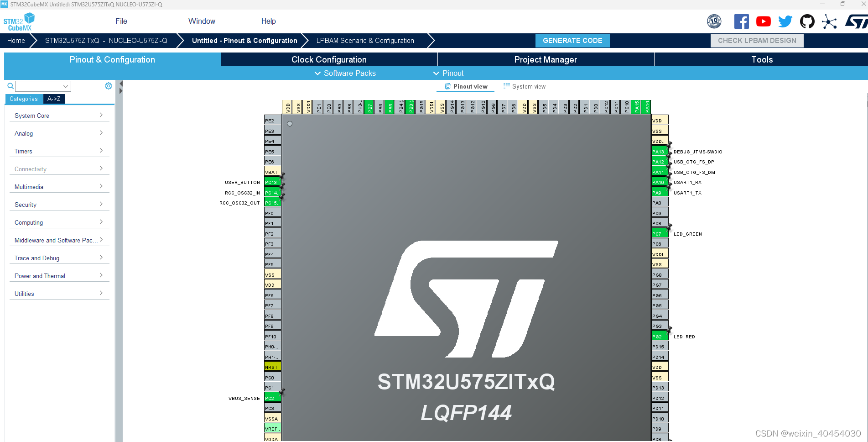
Task: Click Untitled - Pinout & Configuration breadcrumb
Action: (244, 40)
